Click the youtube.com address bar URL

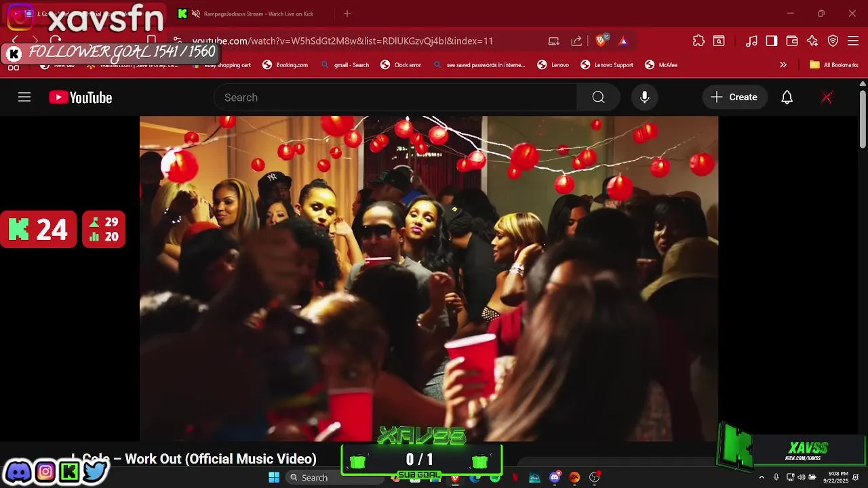342,41
